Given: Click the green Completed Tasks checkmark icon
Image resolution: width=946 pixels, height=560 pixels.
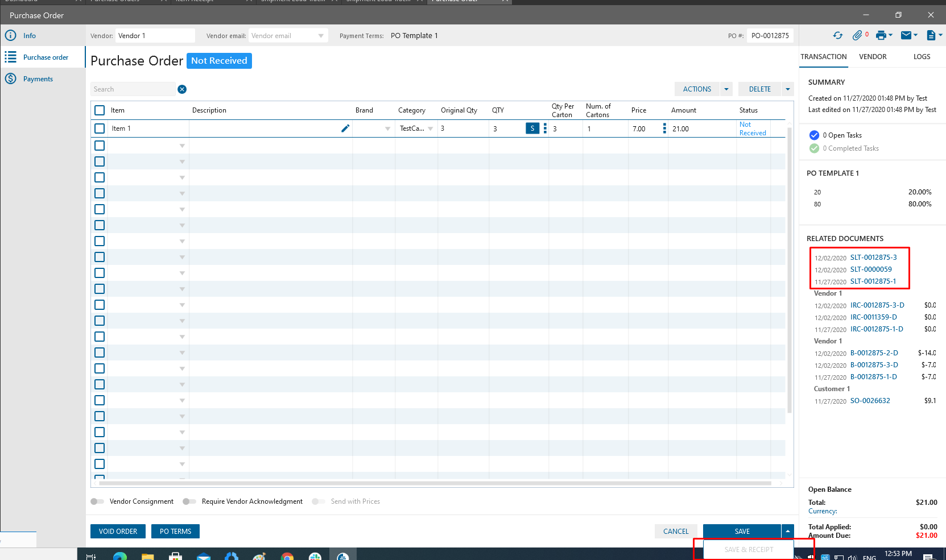Looking at the screenshot, I should coord(814,148).
